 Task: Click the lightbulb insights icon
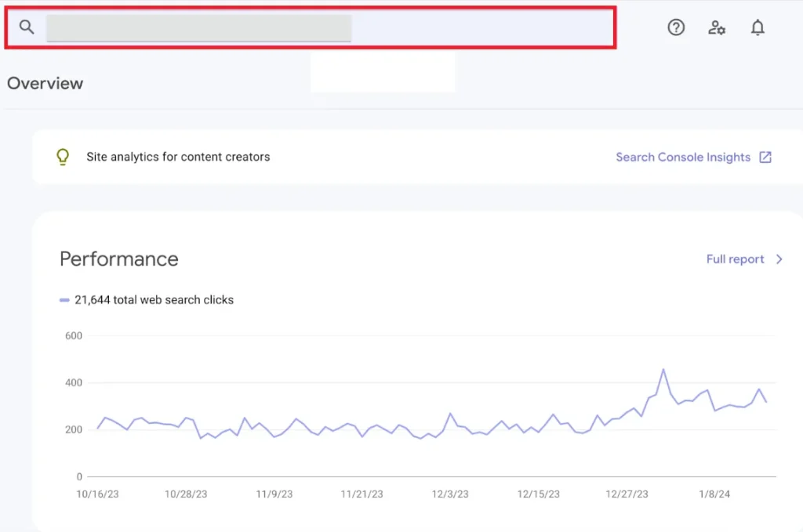[x=63, y=157]
